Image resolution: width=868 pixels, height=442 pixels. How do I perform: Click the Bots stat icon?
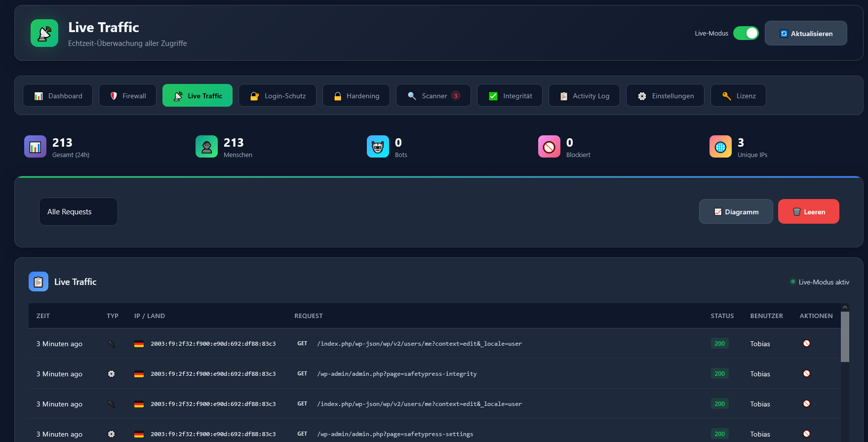point(378,147)
